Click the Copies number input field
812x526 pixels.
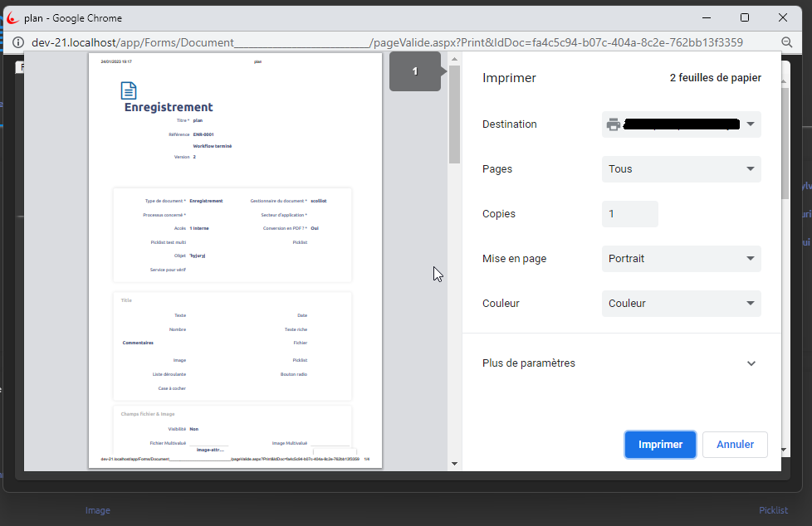click(x=629, y=214)
